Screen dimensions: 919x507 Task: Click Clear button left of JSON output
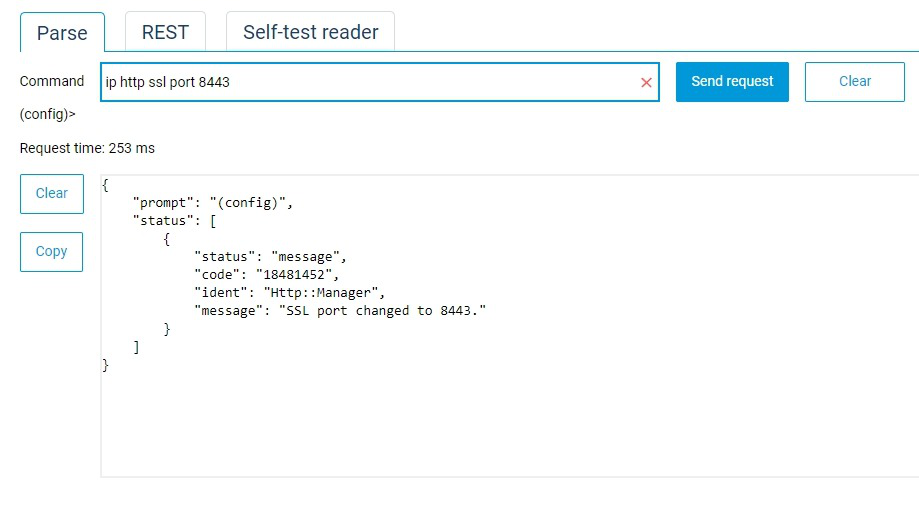[51, 194]
